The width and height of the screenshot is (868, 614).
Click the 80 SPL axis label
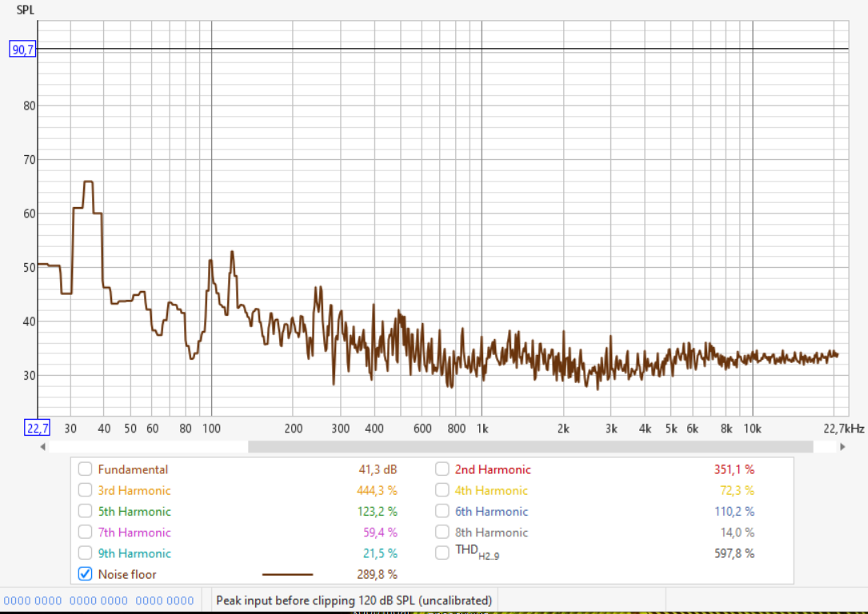coord(30,106)
